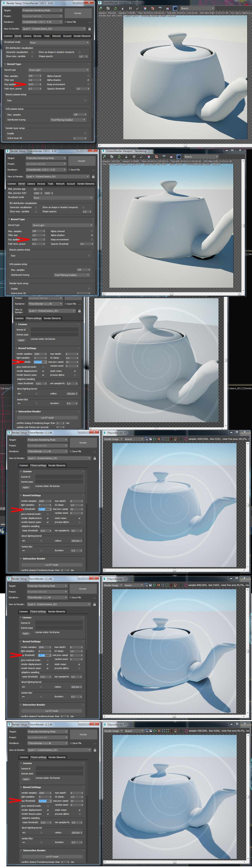Click Render button in topmost Octane setup

click(x=78, y=13)
